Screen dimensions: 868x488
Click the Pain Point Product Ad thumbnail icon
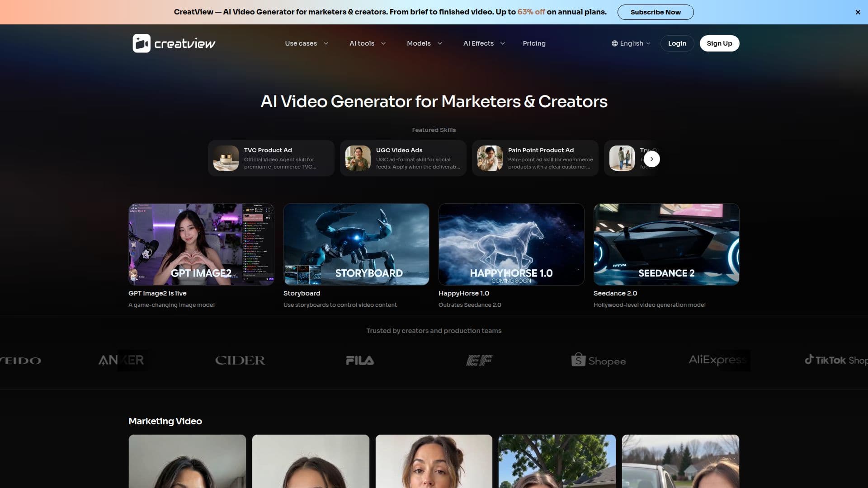pos(490,158)
